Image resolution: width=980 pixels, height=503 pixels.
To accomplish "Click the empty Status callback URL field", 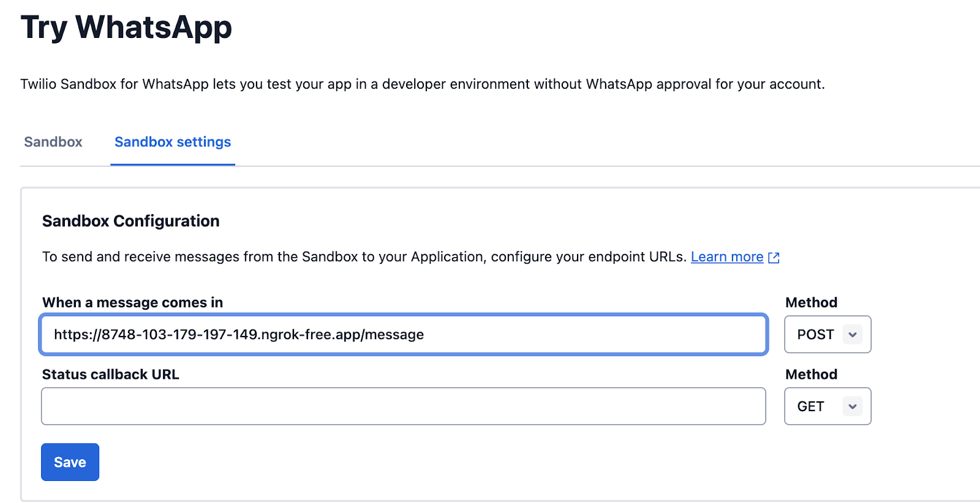I will coord(404,406).
